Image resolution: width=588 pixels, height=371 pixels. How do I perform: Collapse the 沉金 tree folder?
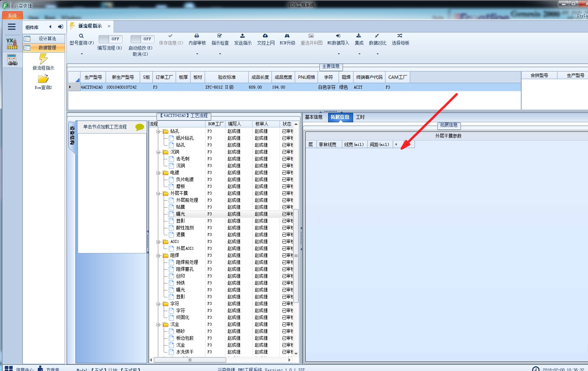tap(158, 325)
